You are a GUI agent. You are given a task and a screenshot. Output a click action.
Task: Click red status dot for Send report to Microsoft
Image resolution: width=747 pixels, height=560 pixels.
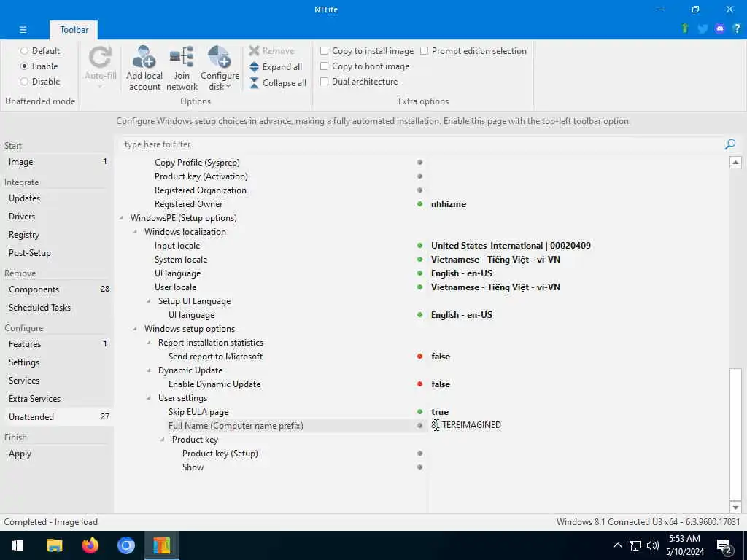[x=419, y=356]
